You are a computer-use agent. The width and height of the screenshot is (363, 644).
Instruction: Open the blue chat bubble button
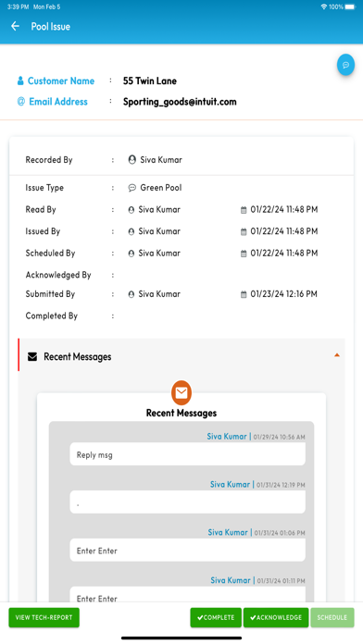tap(345, 65)
